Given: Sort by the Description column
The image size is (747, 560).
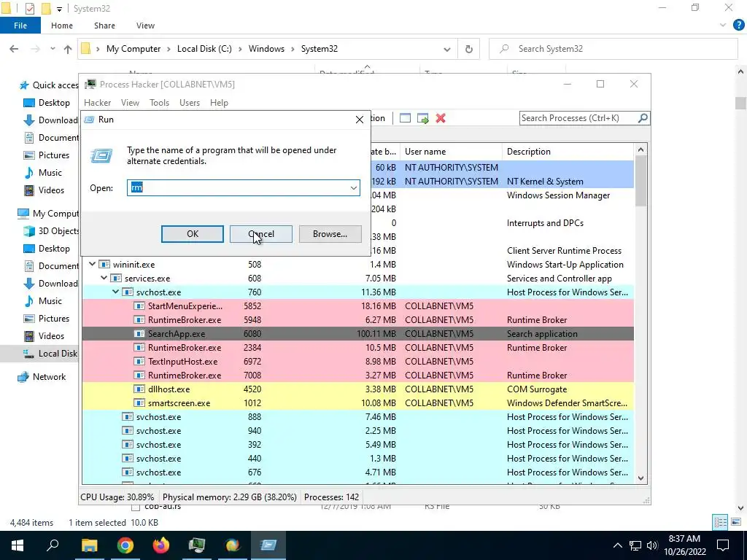Looking at the screenshot, I should [568, 152].
